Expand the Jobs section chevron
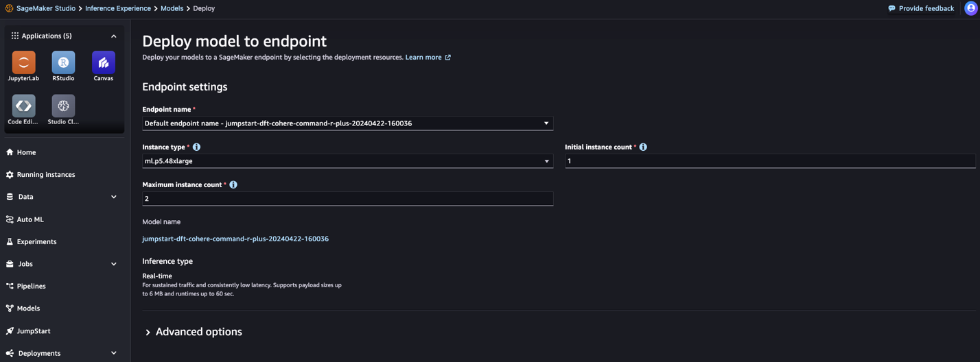980x362 pixels. [114, 264]
